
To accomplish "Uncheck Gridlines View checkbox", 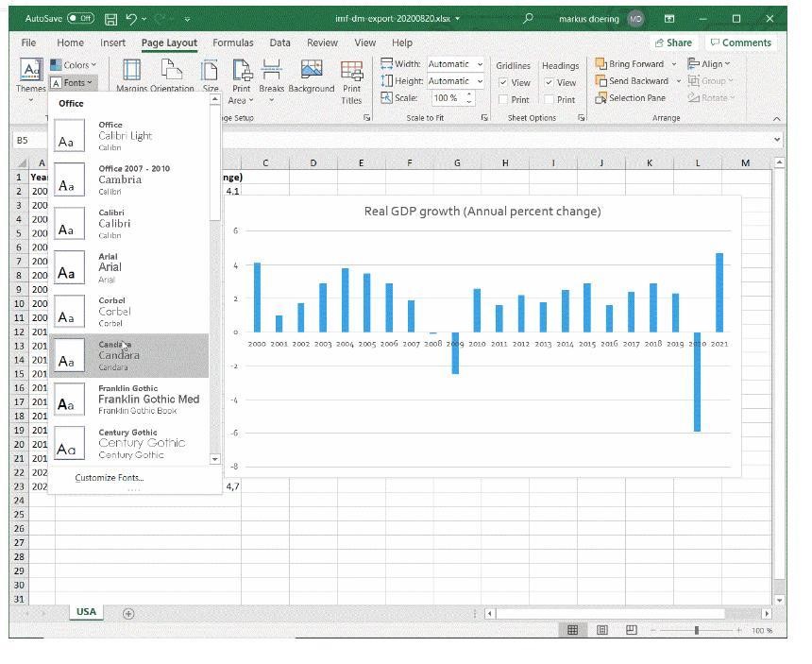I will [503, 83].
